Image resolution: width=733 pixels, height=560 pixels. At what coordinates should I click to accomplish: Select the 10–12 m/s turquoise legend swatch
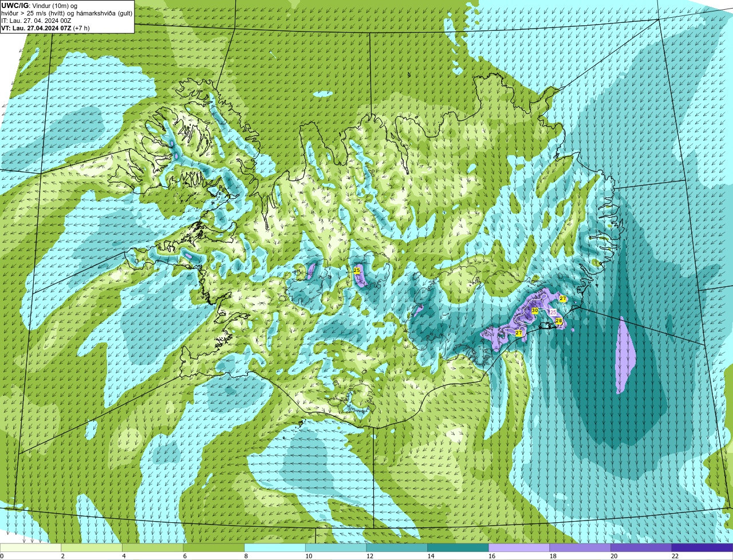point(336,547)
